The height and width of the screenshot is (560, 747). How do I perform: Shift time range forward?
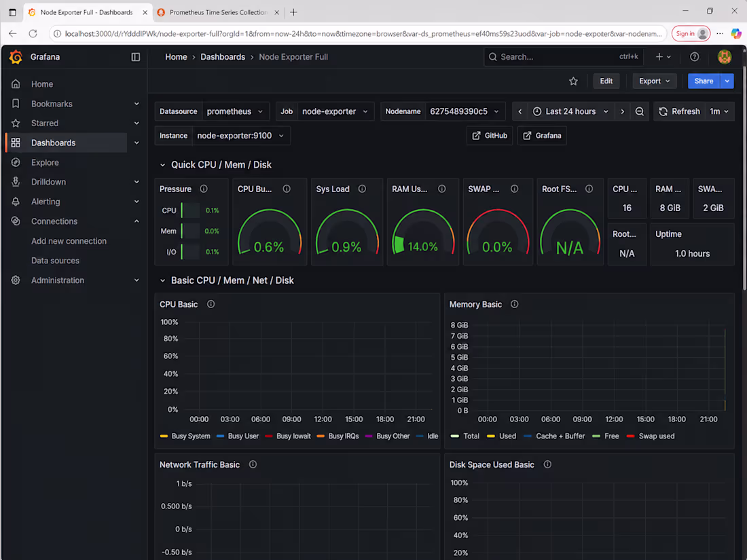[x=622, y=111]
